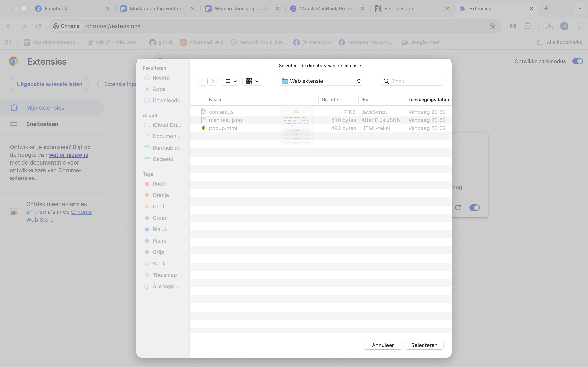Select Downloads in the Favorieten sidebar

coord(166,101)
